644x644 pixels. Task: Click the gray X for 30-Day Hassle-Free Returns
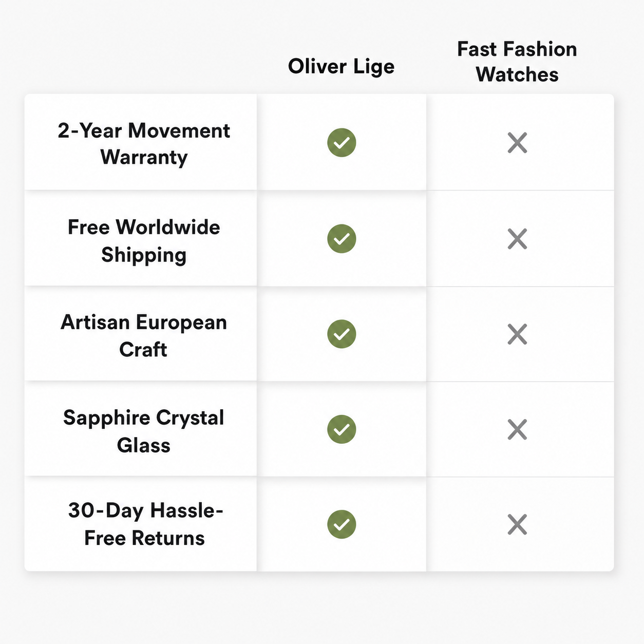click(517, 525)
